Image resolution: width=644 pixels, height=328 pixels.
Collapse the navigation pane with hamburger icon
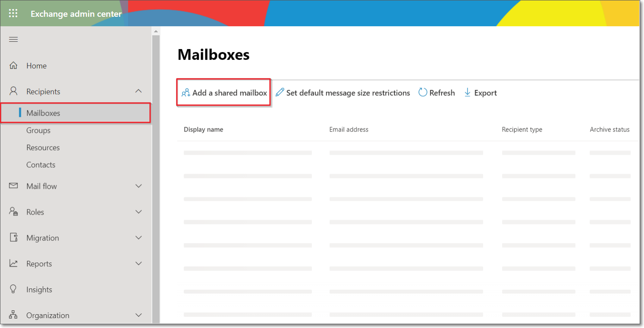coord(13,39)
